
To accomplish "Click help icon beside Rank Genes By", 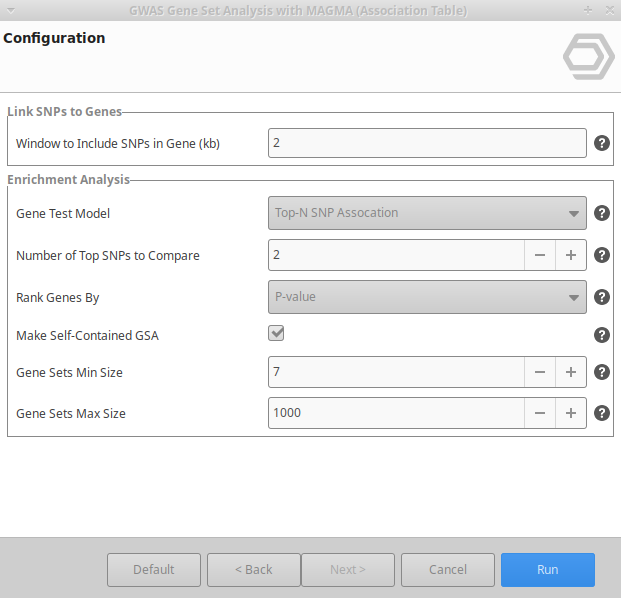I will (602, 297).
